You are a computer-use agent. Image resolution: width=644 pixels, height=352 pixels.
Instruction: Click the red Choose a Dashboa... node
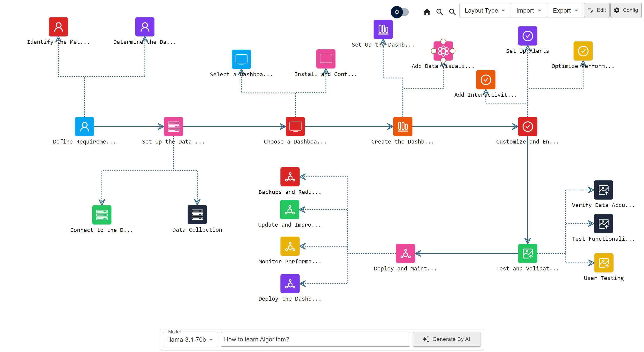click(295, 126)
